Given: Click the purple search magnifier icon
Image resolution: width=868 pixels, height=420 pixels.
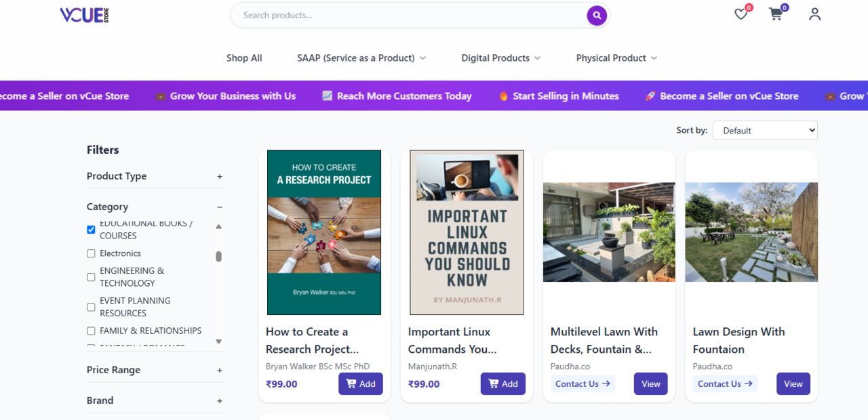Looking at the screenshot, I should (x=597, y=15).
